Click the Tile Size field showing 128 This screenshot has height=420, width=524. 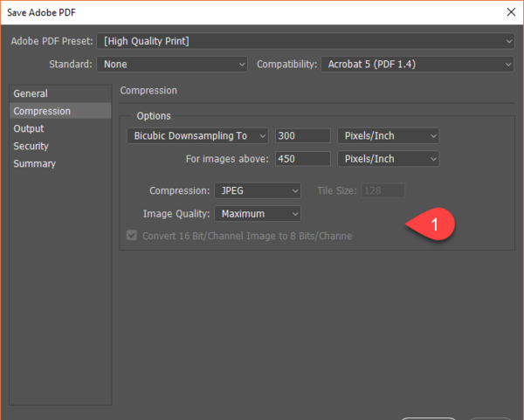tap(383, 190)
